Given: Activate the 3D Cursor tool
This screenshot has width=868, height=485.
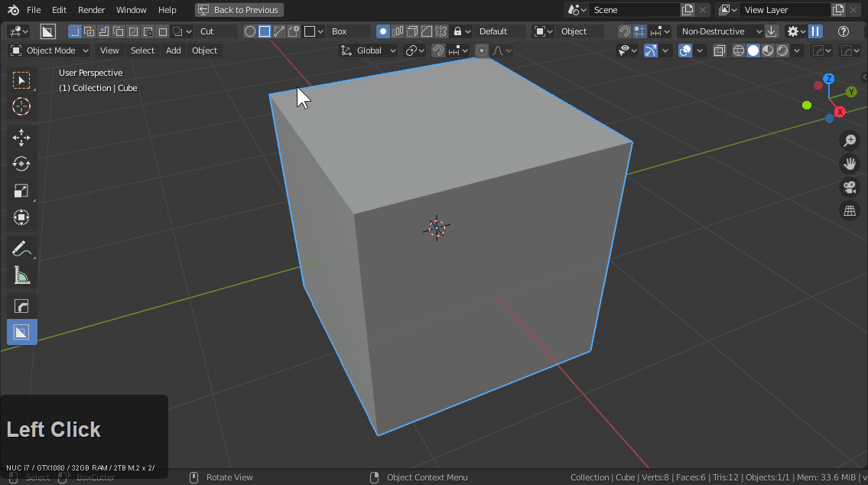Looking at the screenshot, I should click(x=21, y=107).
